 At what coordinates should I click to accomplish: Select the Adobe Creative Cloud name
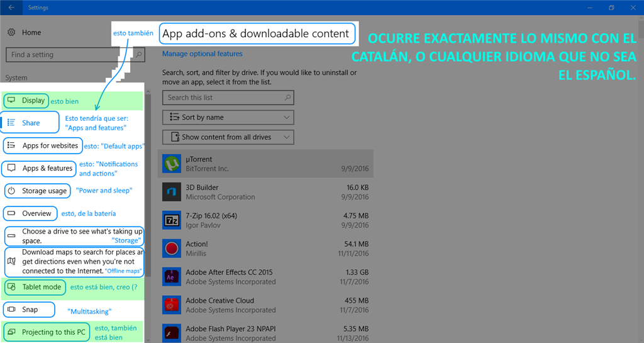[x=219, y=301]
